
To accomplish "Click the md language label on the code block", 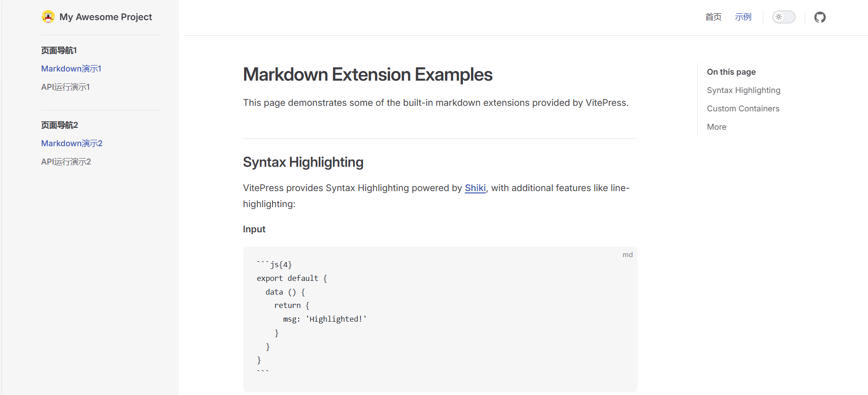I will coord(628,255).
